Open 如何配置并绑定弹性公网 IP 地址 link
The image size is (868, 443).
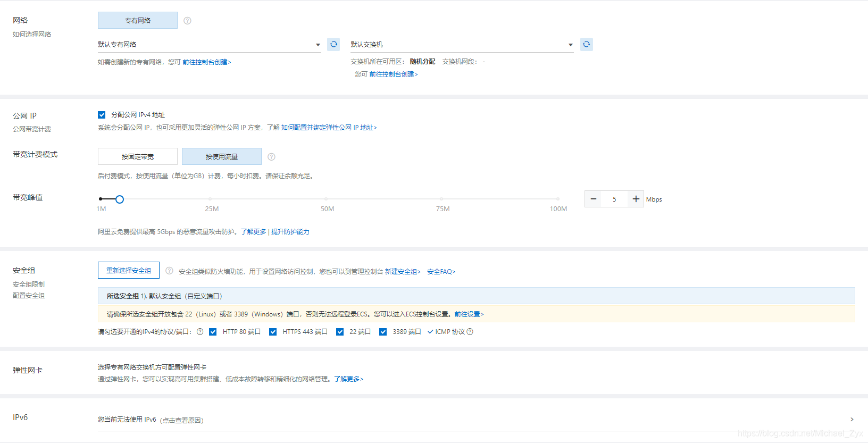pyautogui.click(x=329, y=128)
